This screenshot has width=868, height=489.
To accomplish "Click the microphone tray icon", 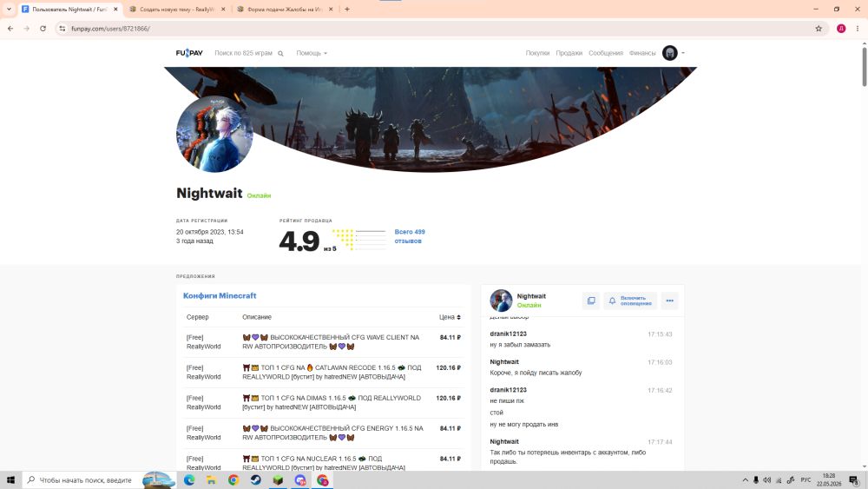I will tap(756, 480).
